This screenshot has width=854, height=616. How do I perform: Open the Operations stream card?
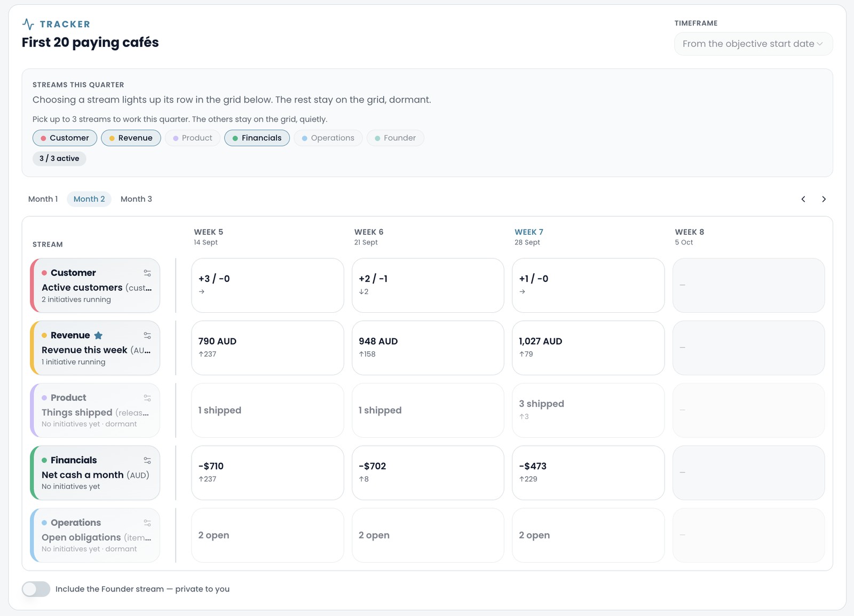click(x=95, y=535)
